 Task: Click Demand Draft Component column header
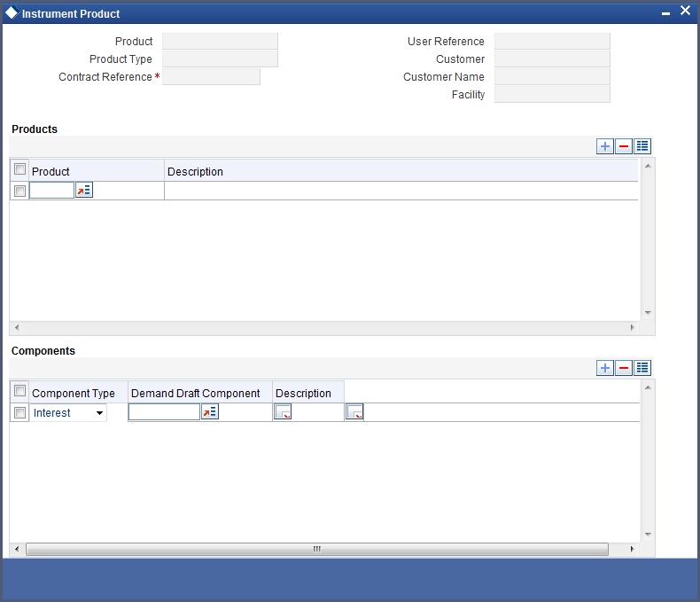pos(200,393)
